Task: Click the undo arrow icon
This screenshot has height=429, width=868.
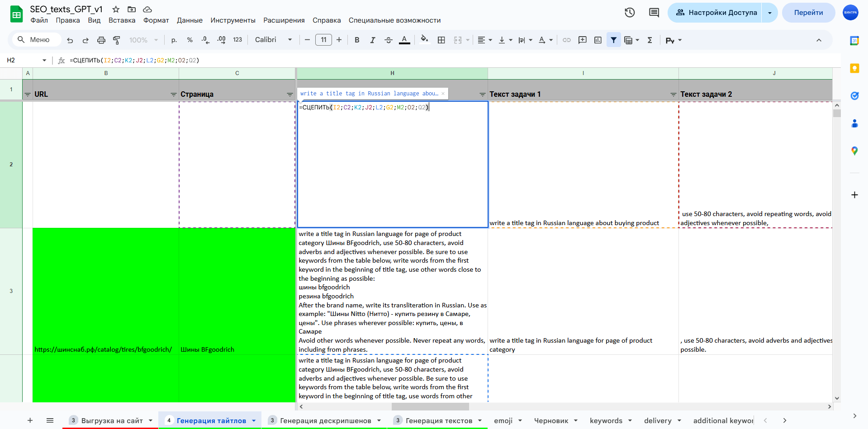Action: (70, 40)
